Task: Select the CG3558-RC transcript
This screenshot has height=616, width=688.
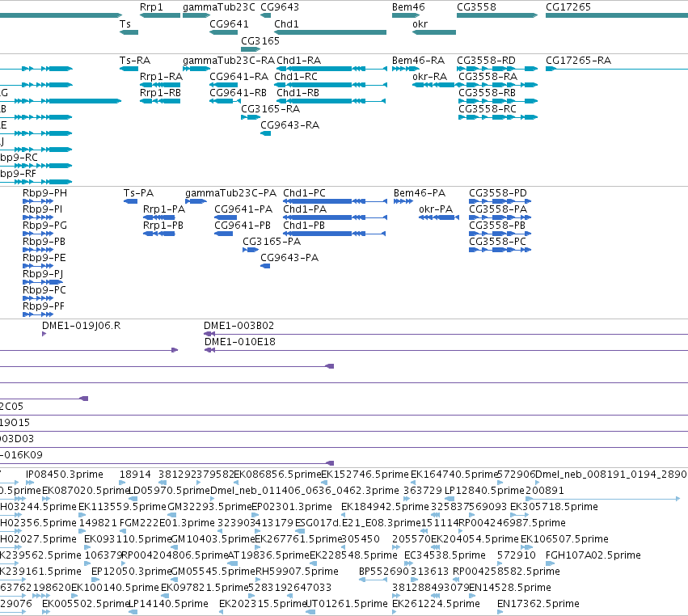Action: click(498, 117)
